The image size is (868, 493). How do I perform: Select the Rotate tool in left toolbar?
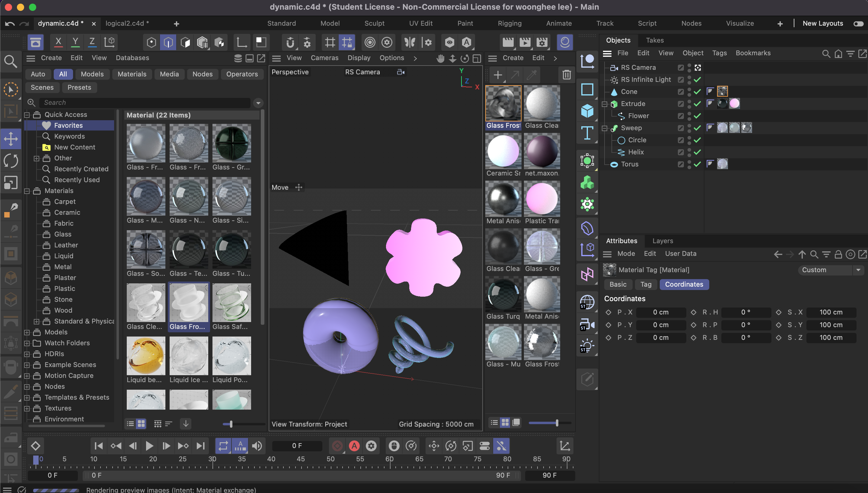[x=11, y=160]
